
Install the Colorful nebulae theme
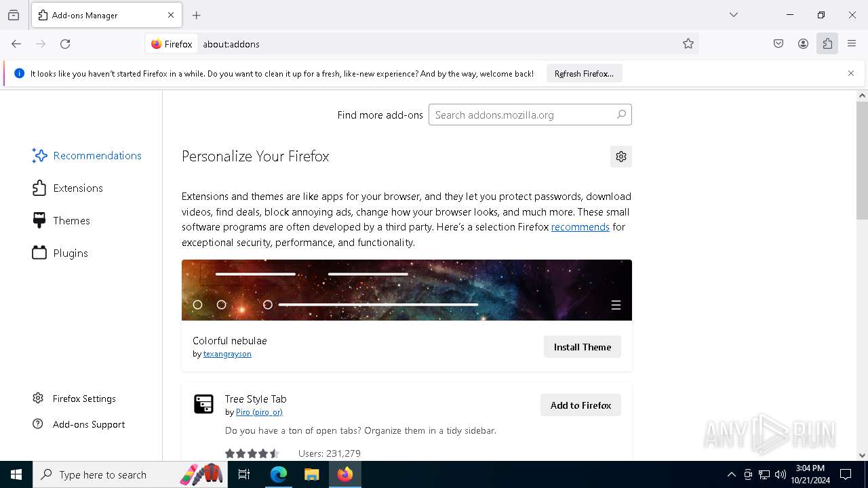click(x=582, y=347)
